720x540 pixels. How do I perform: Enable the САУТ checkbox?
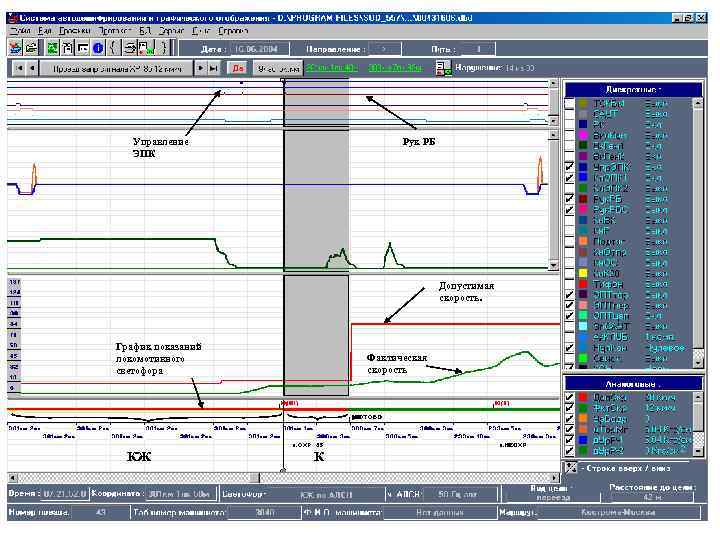(569, 114)
